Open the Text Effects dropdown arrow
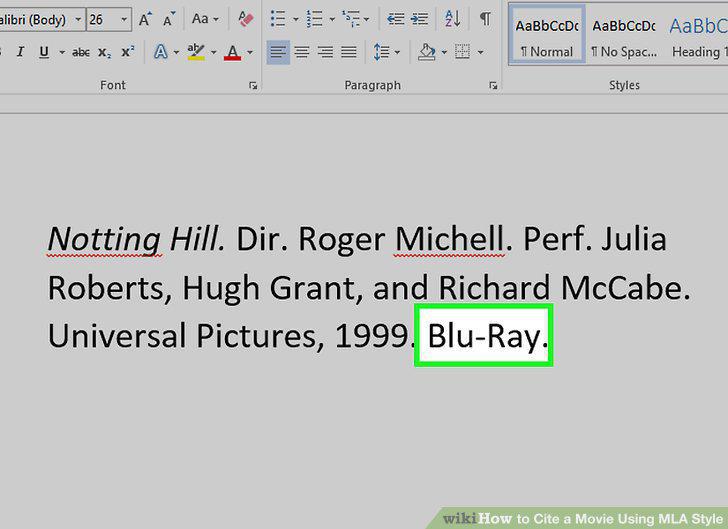The height and width of the screenshot is (529, 728). [x=176, y=52]
